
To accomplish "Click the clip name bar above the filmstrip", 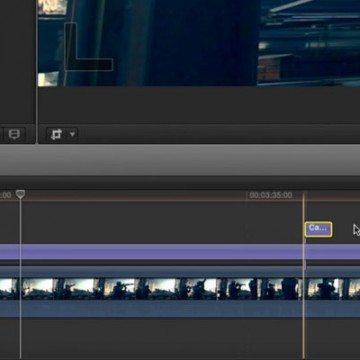I will tap(180, 272).
